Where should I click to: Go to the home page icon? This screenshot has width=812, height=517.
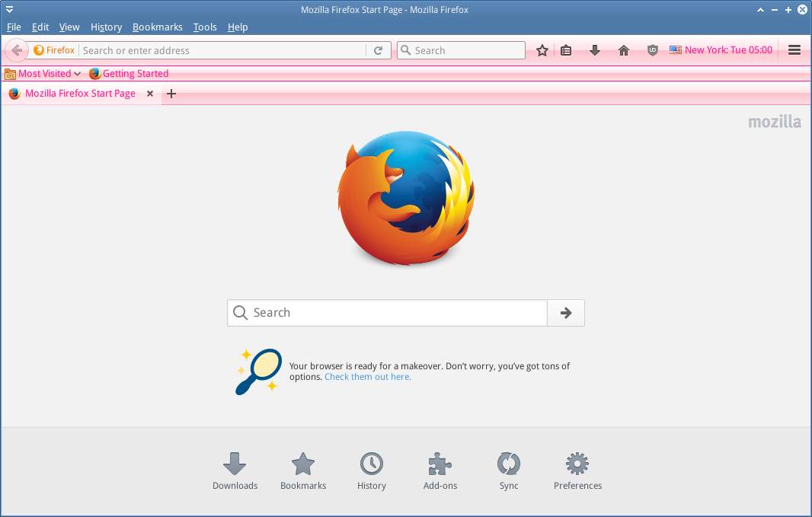click(624, 50)
